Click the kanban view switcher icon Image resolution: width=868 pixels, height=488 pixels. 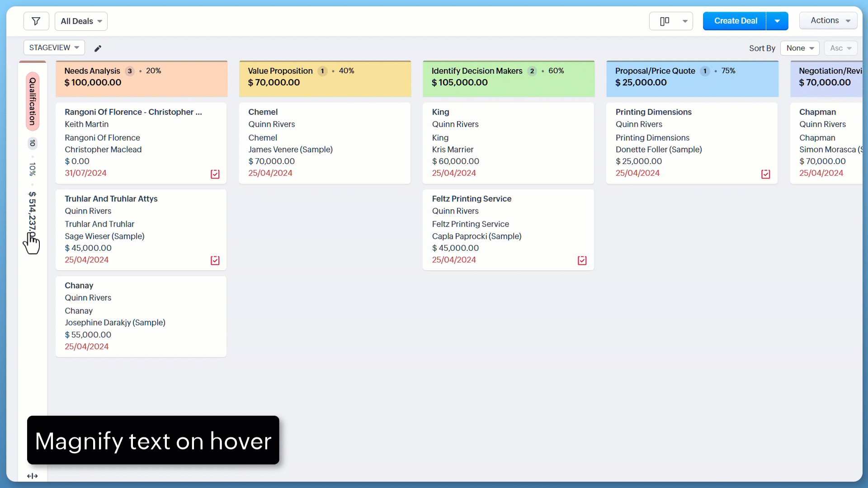[x=665, y=21]
